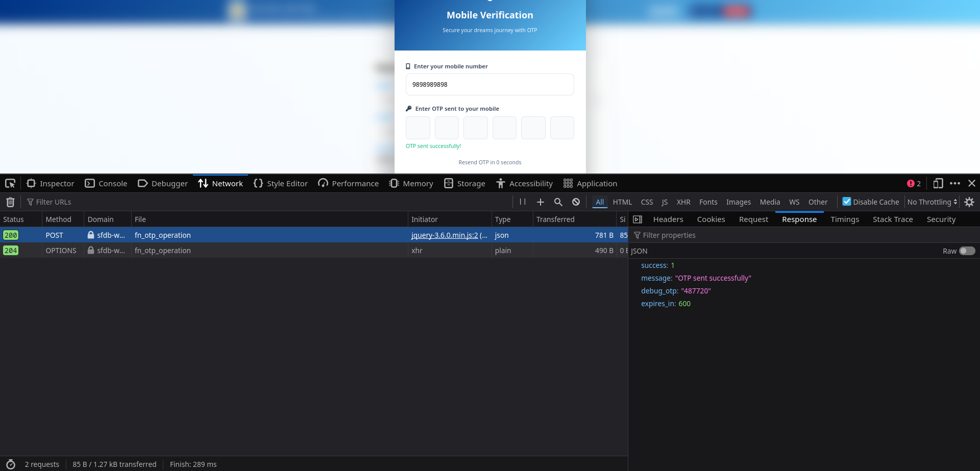Uncheck Disable Cache checkbox
Image resolution: width=980 pixels, height=471 pixels.
click(847, 202)
